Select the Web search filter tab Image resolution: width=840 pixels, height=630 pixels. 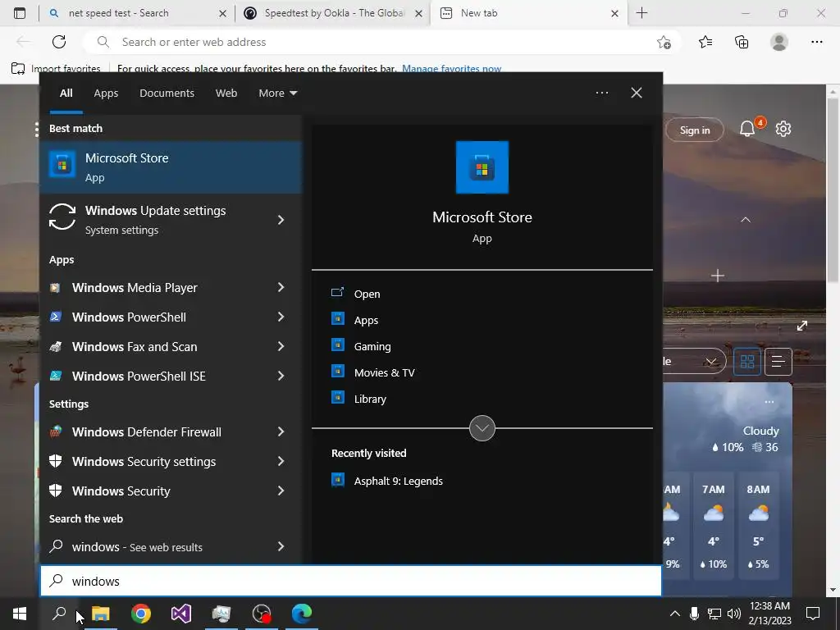pyautogui.click(x=226, y=94)
